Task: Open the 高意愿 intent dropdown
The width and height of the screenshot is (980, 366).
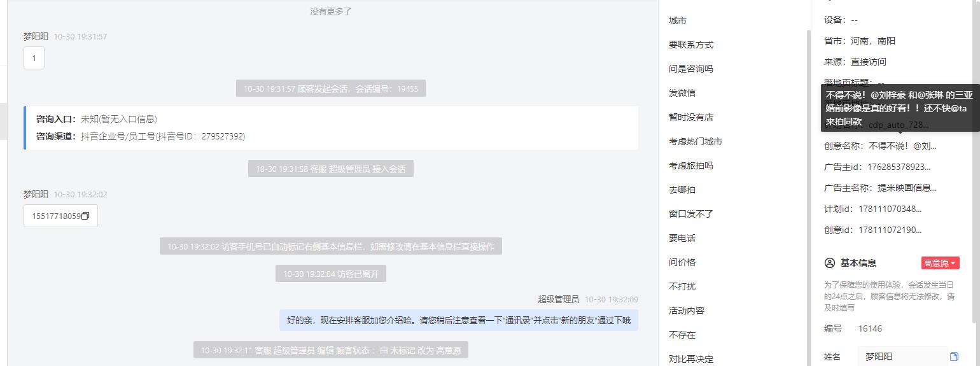Action: (x=940, y=263)
